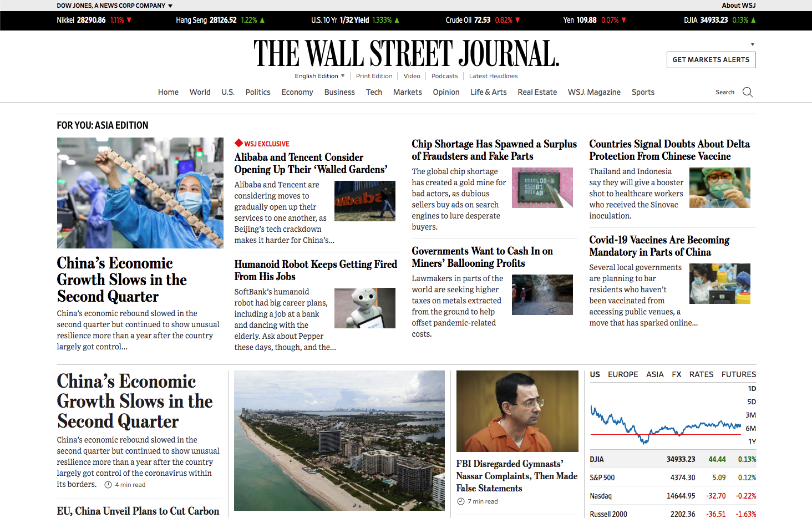Select the Tech menu item
This screenshot has height=518, width=812.
point(374,92)
